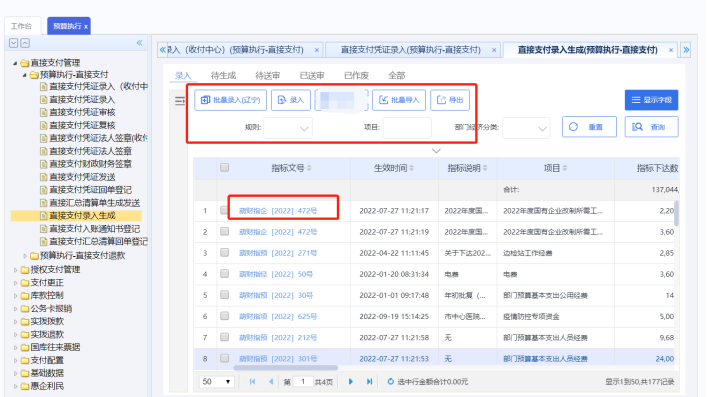Switch to the 待送审 status tab

[x=267, y=75]
